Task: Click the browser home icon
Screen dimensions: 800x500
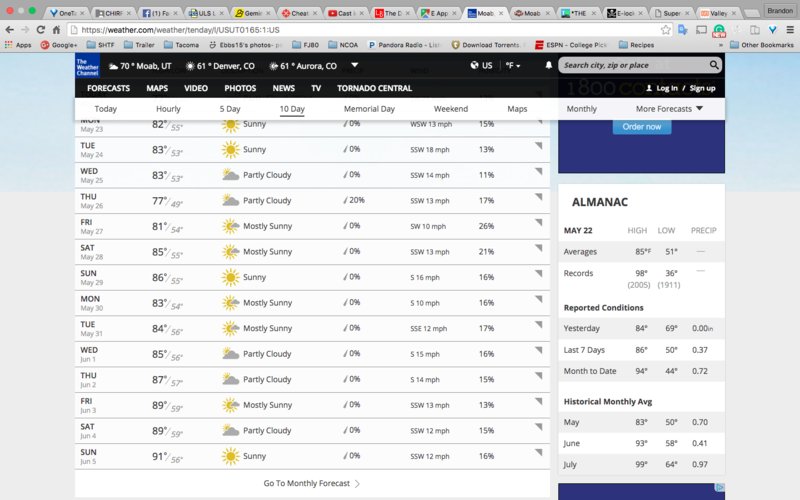Action: coord(56,30)
